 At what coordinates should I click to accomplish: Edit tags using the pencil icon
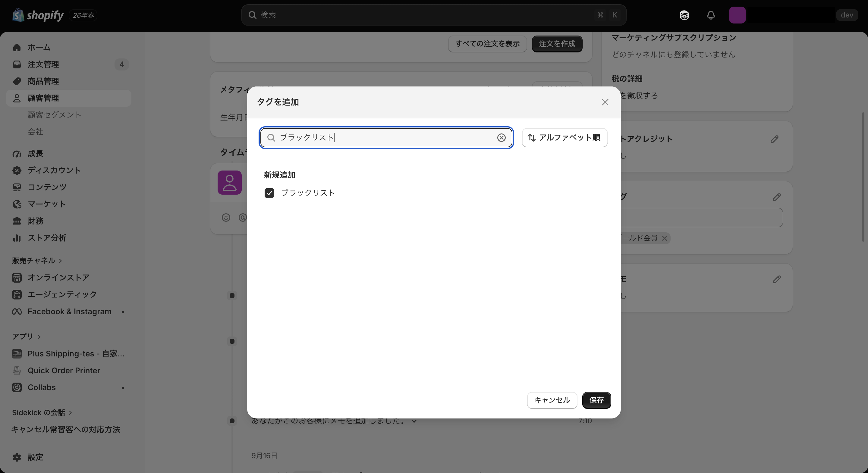(776, 197)
